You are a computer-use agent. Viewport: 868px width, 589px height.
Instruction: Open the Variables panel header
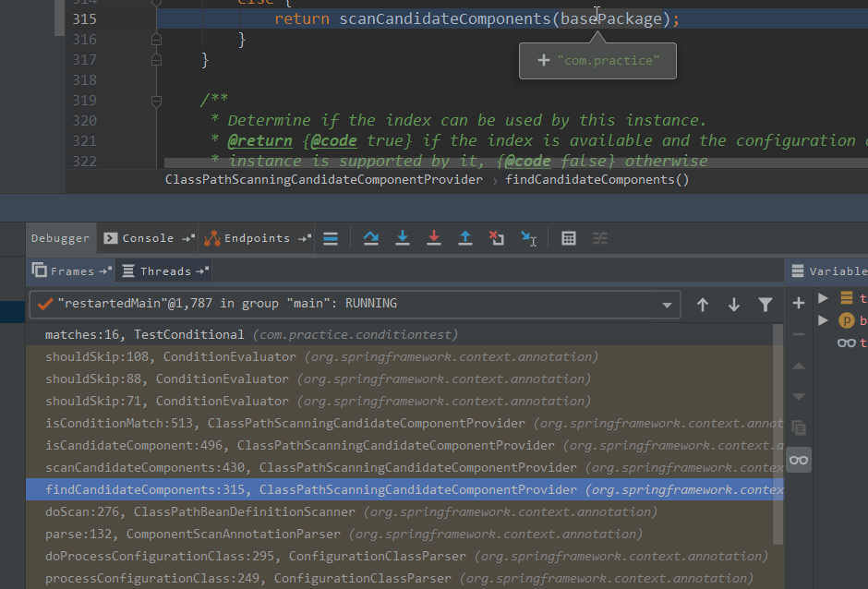point(828,270)
